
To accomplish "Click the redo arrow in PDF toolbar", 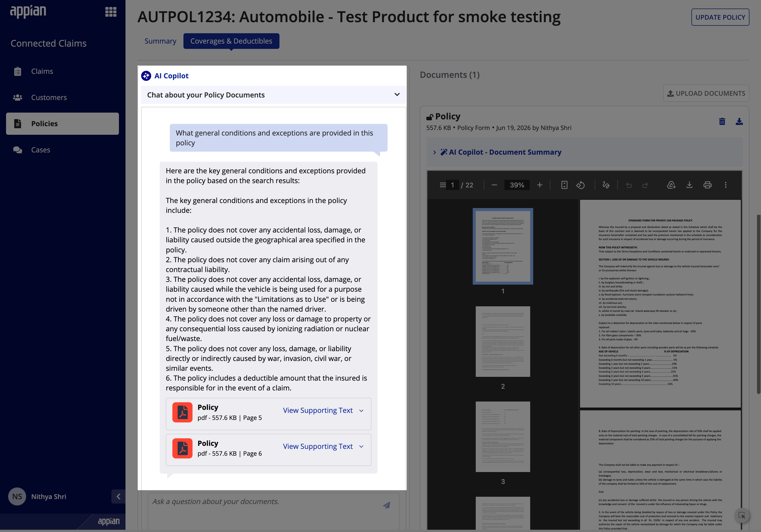I will [x=645, y=185].
